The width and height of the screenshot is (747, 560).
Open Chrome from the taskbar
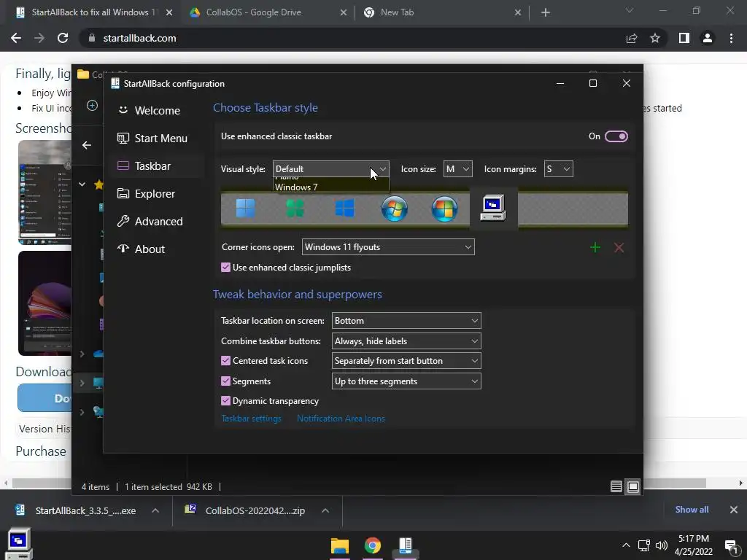pos(373,545)
